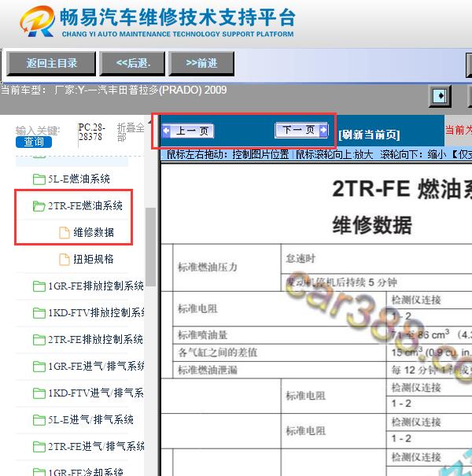Go back with <<后退 button

pos(132,64)
